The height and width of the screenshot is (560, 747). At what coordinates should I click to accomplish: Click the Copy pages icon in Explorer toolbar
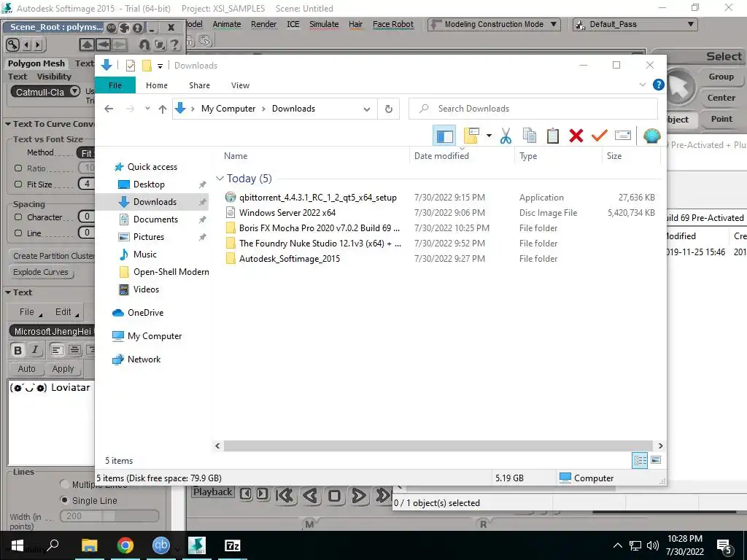[530, 136]
